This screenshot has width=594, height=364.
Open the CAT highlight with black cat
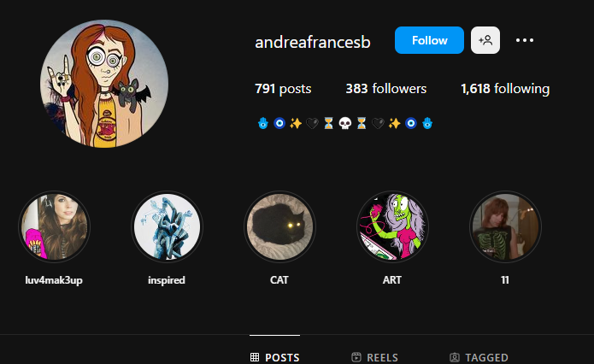279,227
